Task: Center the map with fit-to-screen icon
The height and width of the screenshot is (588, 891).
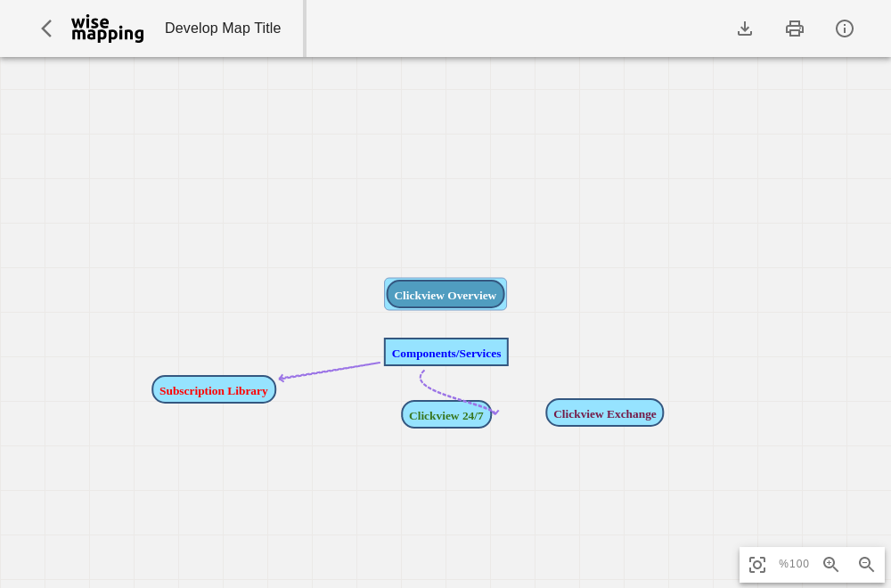Action: 756,564
